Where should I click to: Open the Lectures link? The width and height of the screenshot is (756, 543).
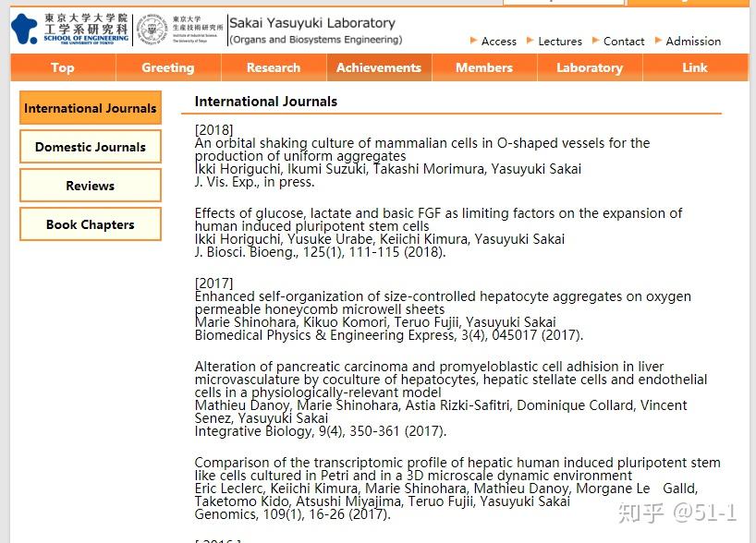560,42
